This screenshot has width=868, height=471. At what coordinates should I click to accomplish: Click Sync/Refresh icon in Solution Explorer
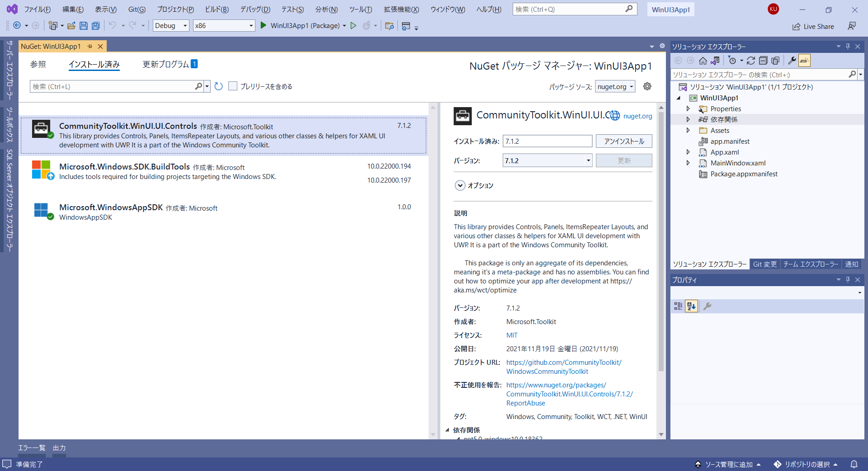tap(751, 61)
